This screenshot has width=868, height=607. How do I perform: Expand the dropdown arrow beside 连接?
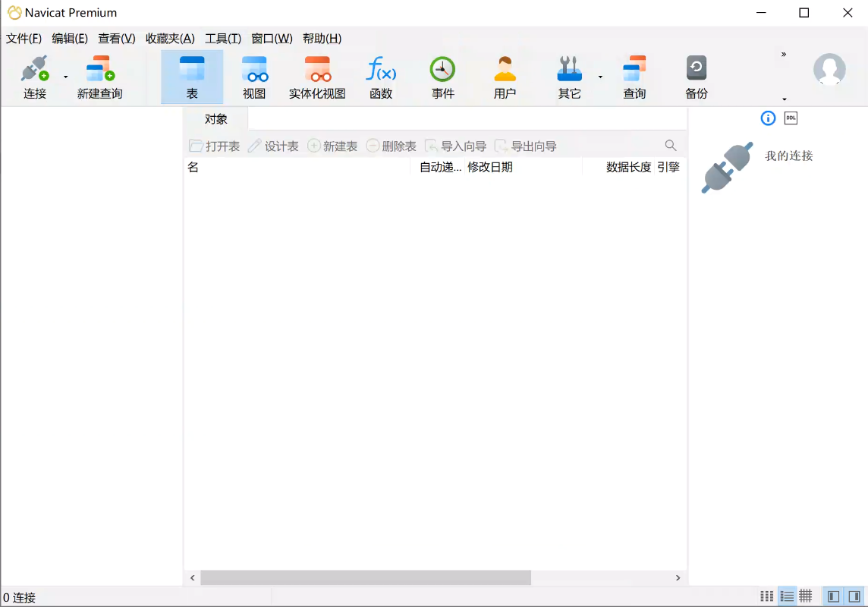[x=66, y=77]
